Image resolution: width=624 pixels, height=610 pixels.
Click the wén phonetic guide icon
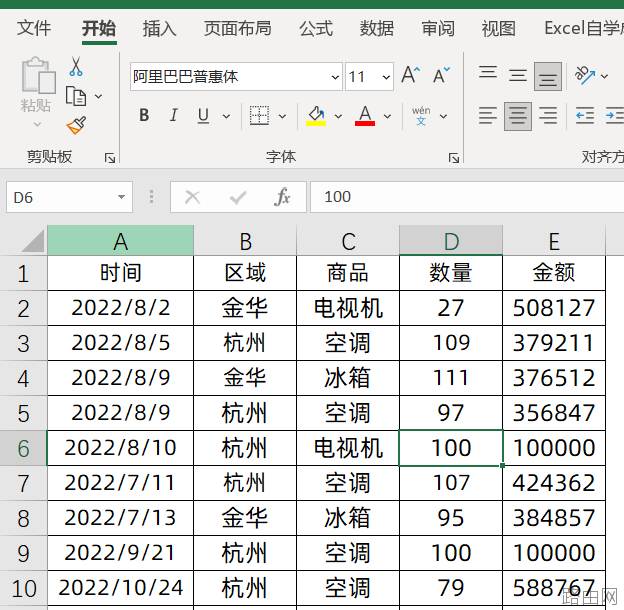pyautogui.click(x=421, y=116)
